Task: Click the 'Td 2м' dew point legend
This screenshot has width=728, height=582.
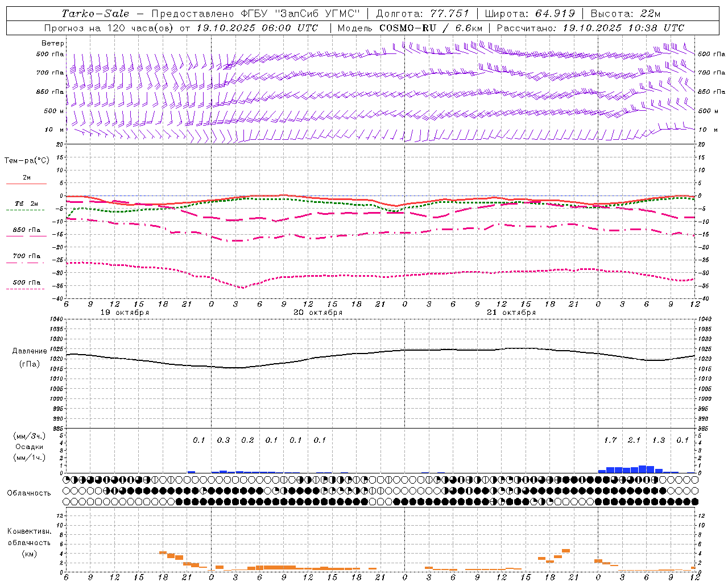Action: 26,203
